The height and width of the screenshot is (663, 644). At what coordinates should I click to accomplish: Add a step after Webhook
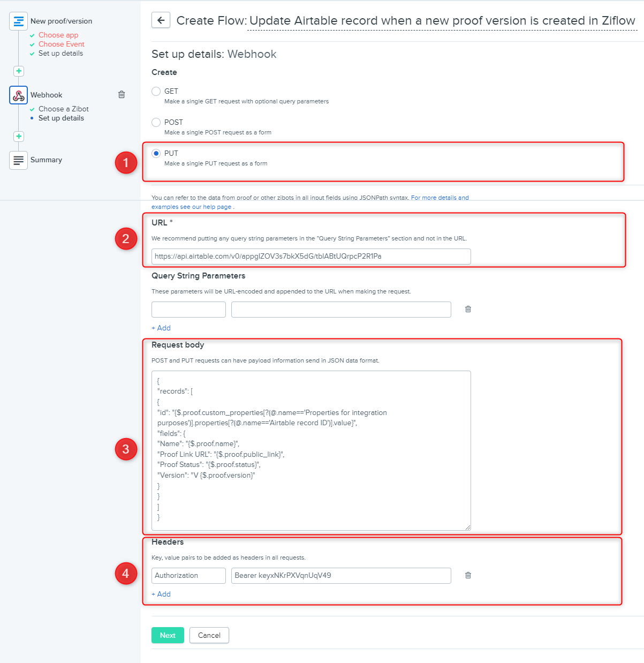click(x=19, y=136)
